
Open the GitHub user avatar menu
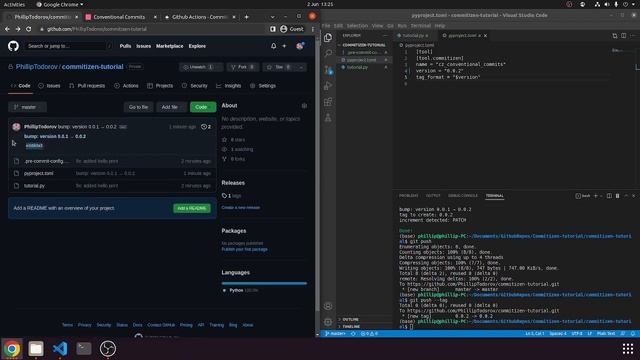click(x=300, y=46)
